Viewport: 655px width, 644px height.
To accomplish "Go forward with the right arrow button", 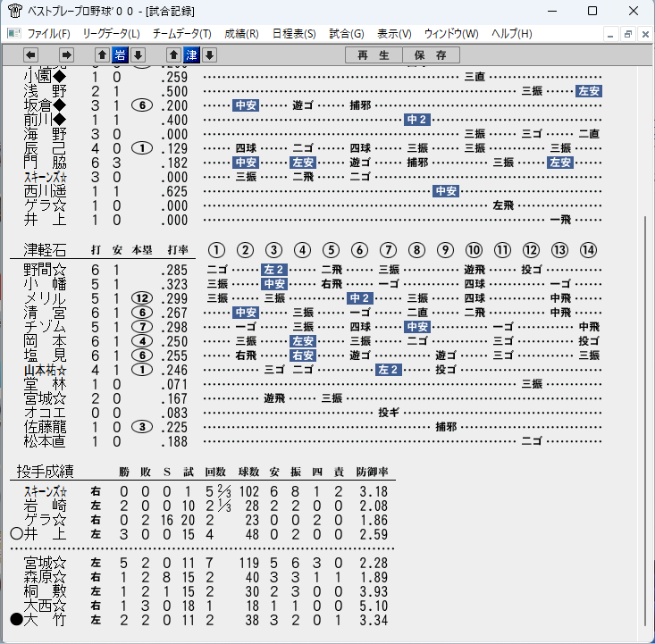I will [66, 54].
